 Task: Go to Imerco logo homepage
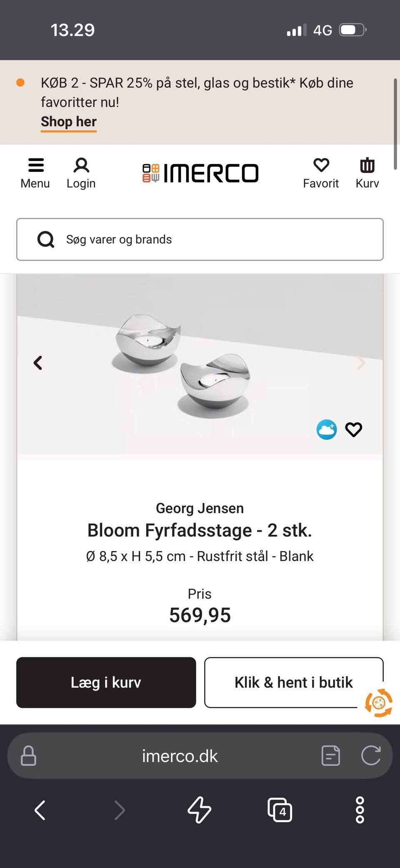200,173
